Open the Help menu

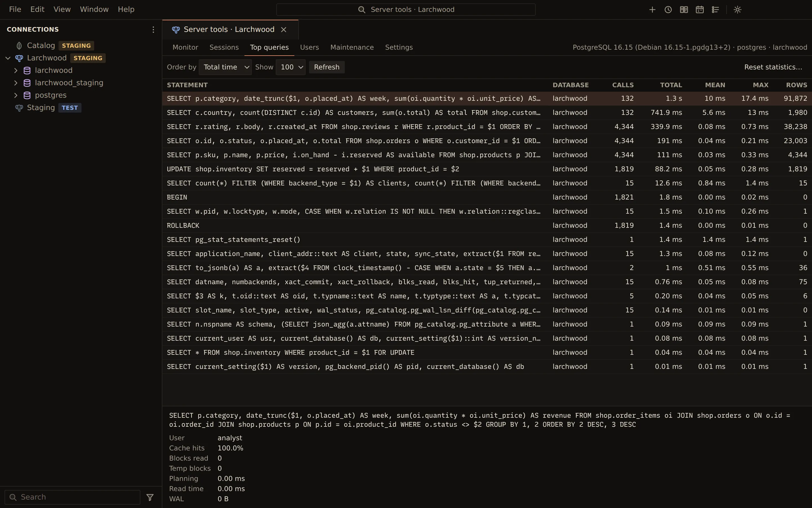pyautogui.click(x=126, y=9)
